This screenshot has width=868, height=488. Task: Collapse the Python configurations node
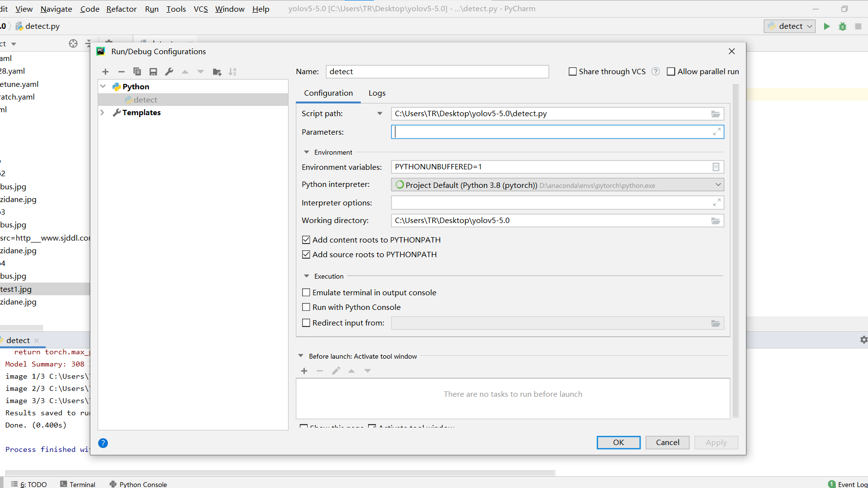tap(103, 86)
